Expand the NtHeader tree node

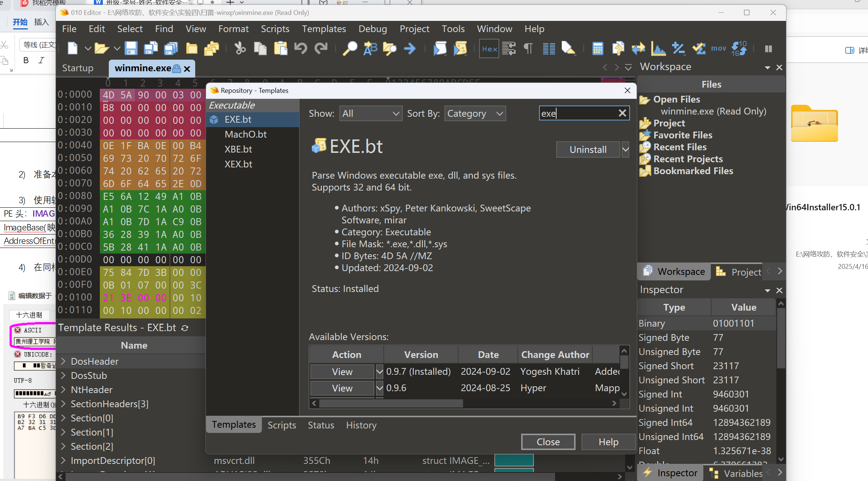coord(63,390)
